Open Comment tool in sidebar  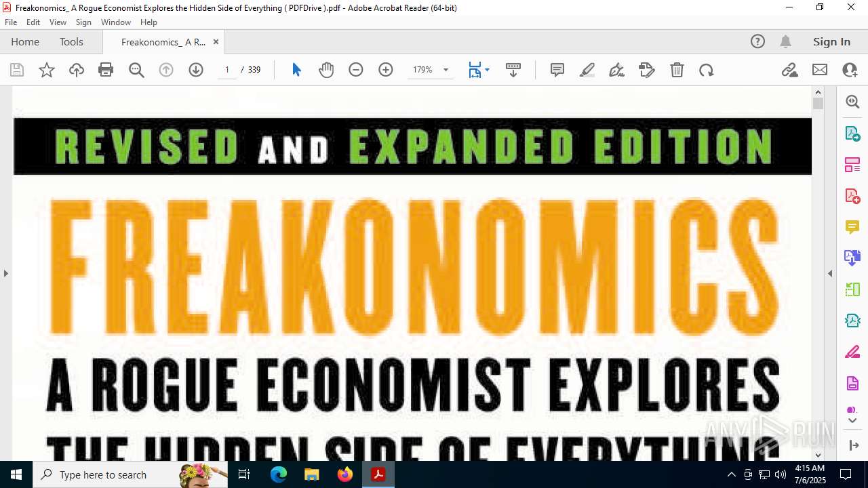coord(852,227)
